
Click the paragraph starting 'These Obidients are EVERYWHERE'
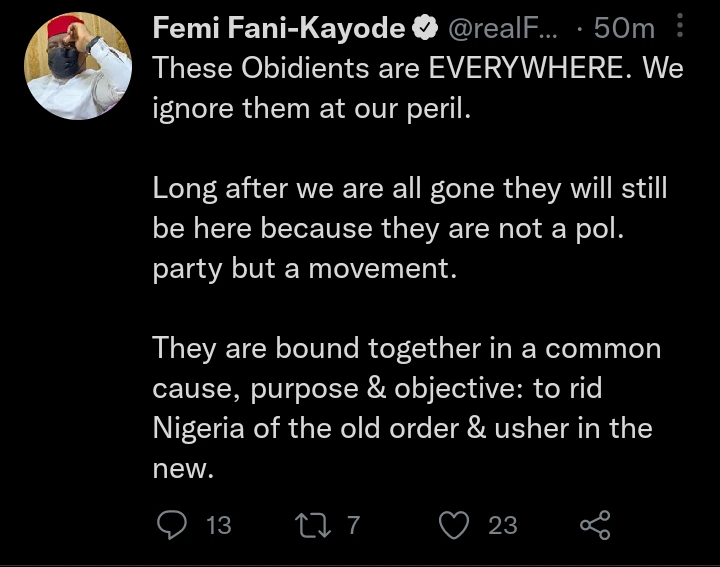[x=404, y=88]
